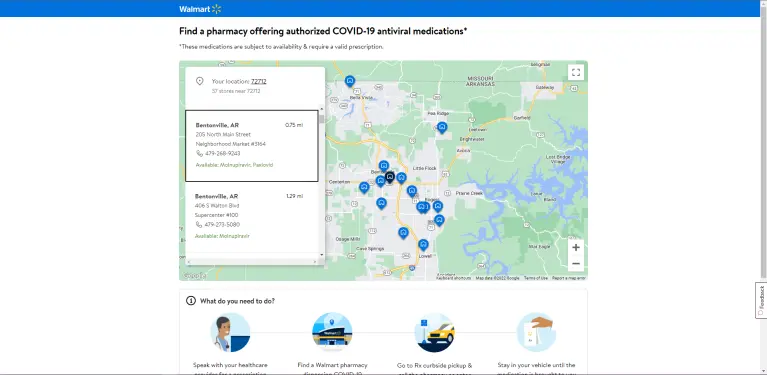Open map Terms of Use link

pyautogui.click(x=536, y=278)
